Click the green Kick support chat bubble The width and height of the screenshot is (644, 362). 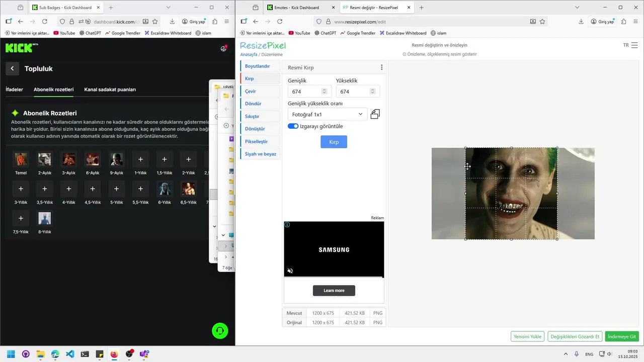(220, 331)
